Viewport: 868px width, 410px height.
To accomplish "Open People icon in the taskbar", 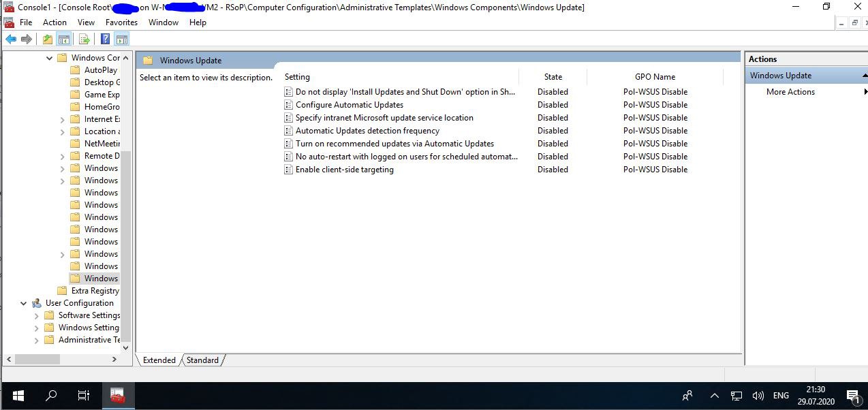I will coord(687,396).
